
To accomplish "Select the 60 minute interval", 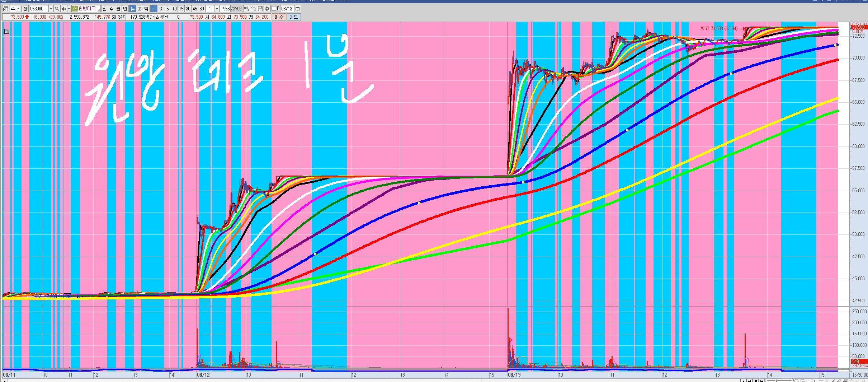I will pos(202,9).
